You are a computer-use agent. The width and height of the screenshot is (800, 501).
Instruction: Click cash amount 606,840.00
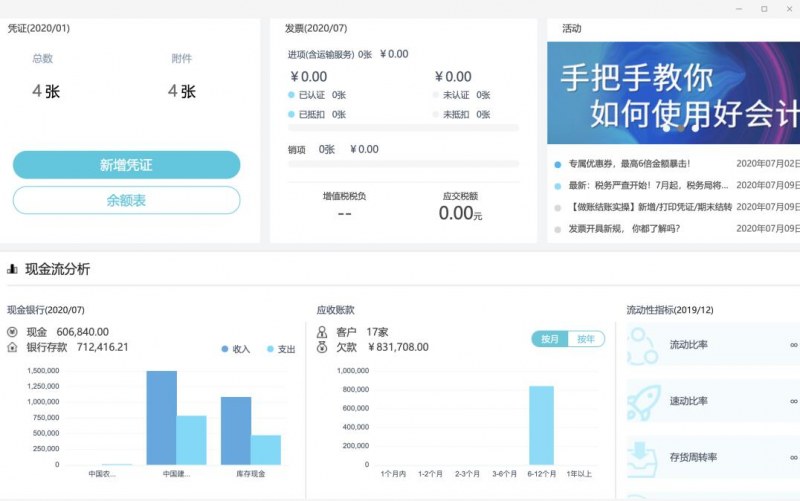pos(83,332)
